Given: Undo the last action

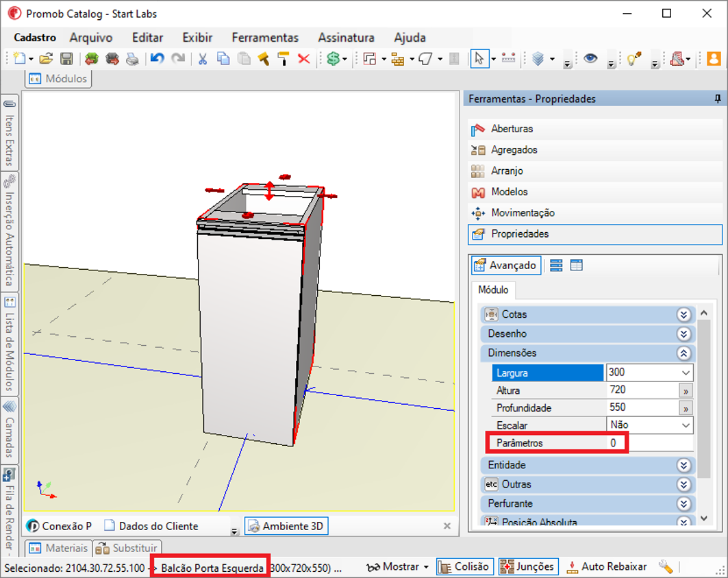Looking at the screenshot, I should [x=158, y=58].
